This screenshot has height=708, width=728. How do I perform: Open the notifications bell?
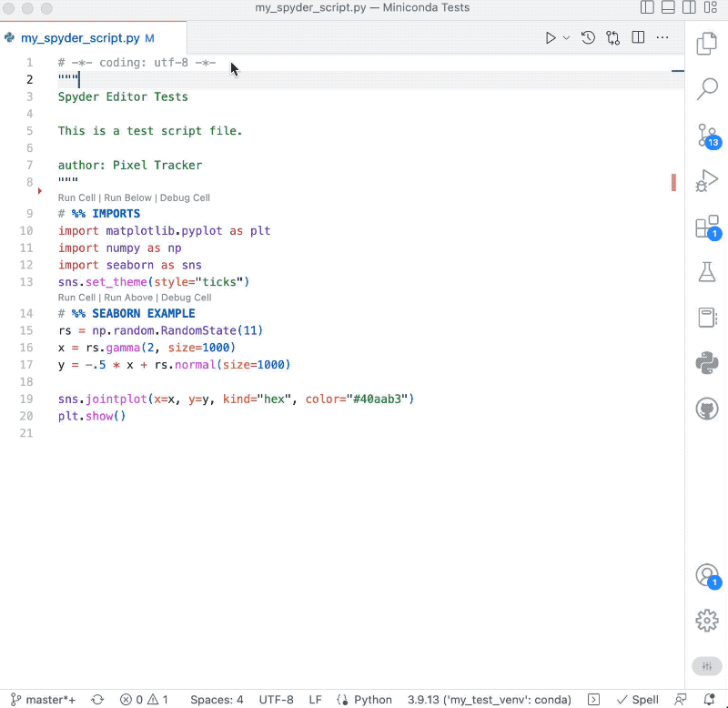point(709,700)
